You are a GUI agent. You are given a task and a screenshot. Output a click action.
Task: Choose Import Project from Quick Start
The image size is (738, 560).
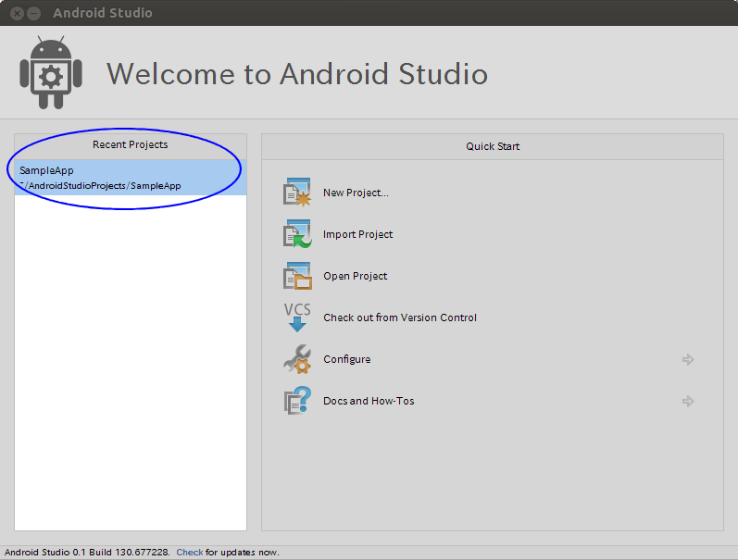point(357,234)
